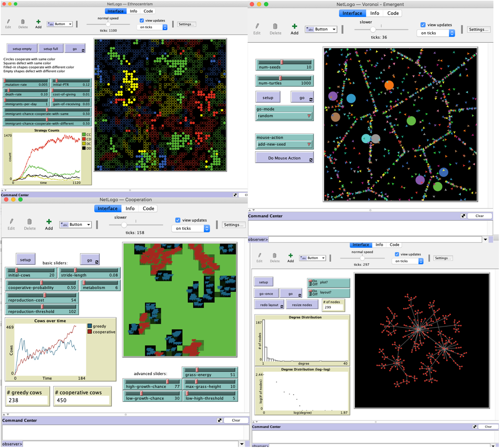Click observer input field in Cooperation Command Center
Viewport: 500px width, 448px height.
(130, 444)
